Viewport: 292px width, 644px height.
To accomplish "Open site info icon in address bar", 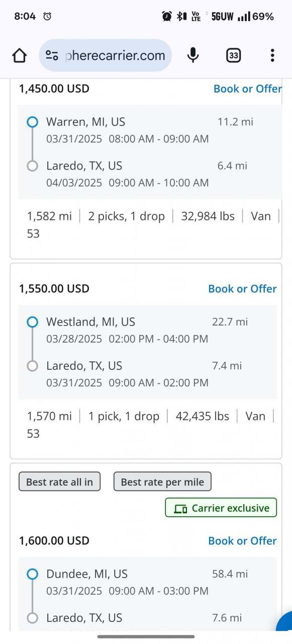I will pyautogui.click(x=52, y=55).
